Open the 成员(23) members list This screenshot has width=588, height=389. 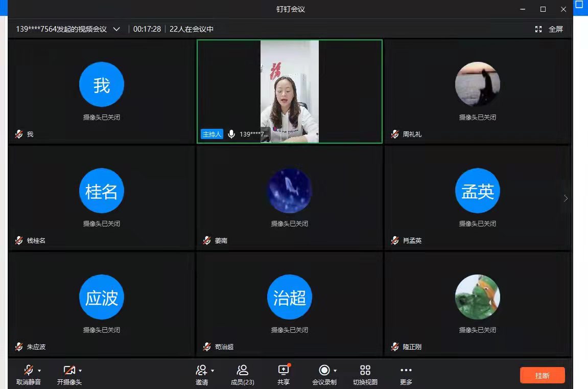[x=242, y=370]
